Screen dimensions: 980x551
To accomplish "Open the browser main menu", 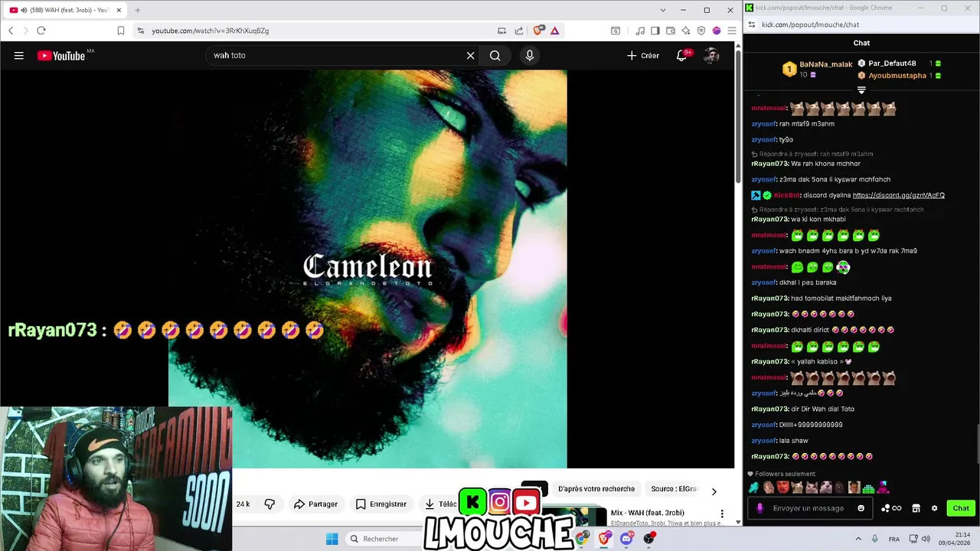I will tap(731, 31).
